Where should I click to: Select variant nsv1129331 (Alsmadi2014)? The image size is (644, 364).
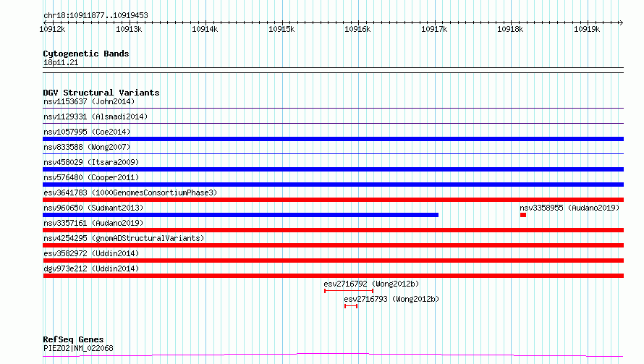click(96, 117)
